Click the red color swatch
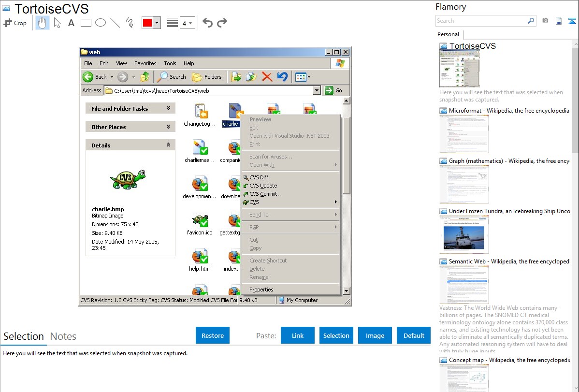 pos(147,23)
